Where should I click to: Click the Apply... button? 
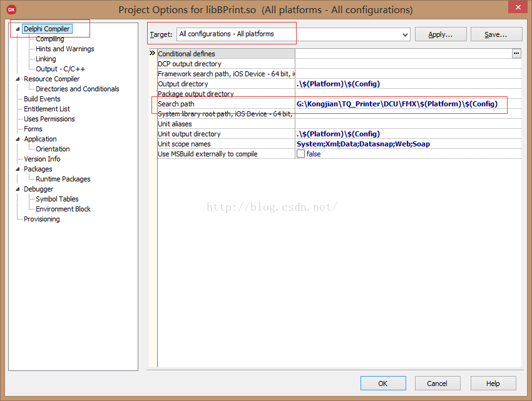pyautogui.click(x=441, y=34)
